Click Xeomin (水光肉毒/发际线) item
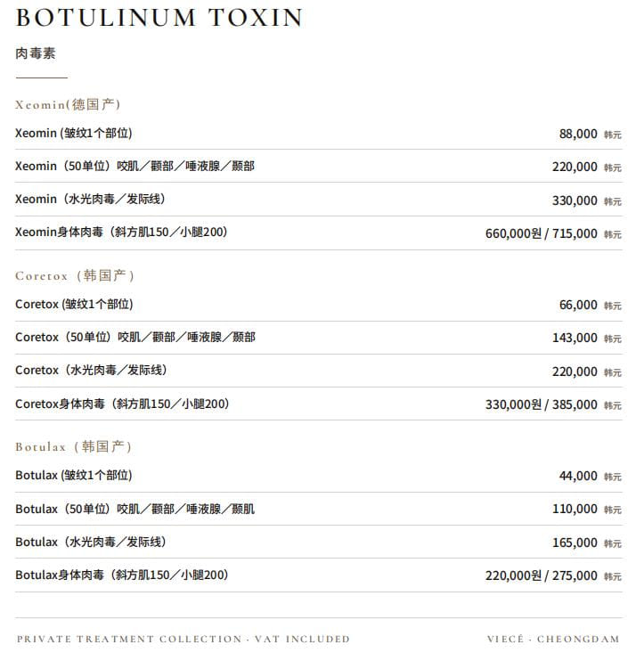This screenshot has width=644, height=661. [x=90, y=199]
